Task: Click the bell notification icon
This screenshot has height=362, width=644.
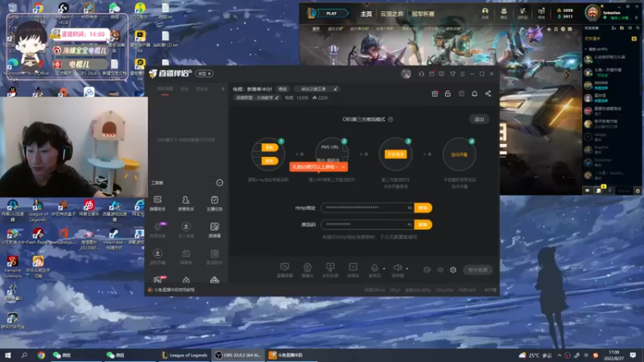Action: (x=474, y=93)
